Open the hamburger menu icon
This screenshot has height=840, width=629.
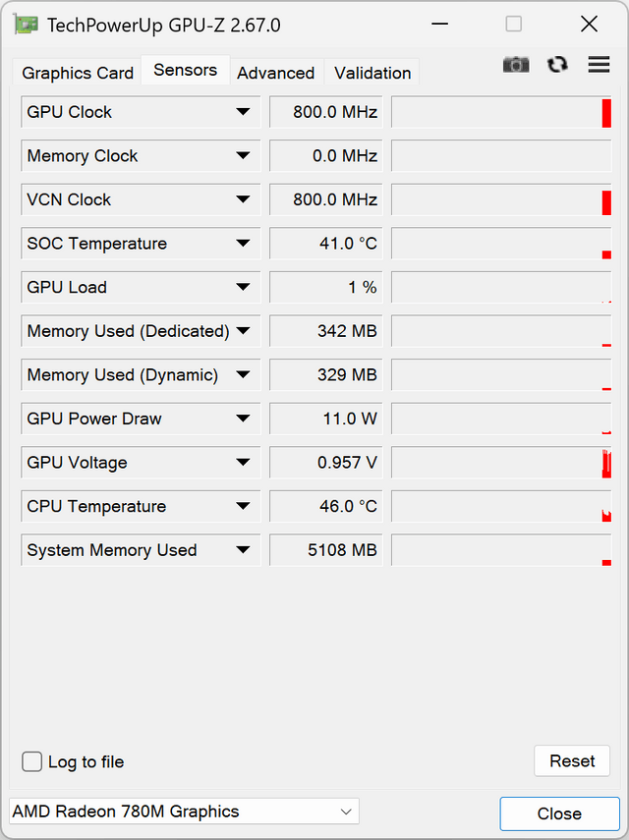tap(599, 65)
